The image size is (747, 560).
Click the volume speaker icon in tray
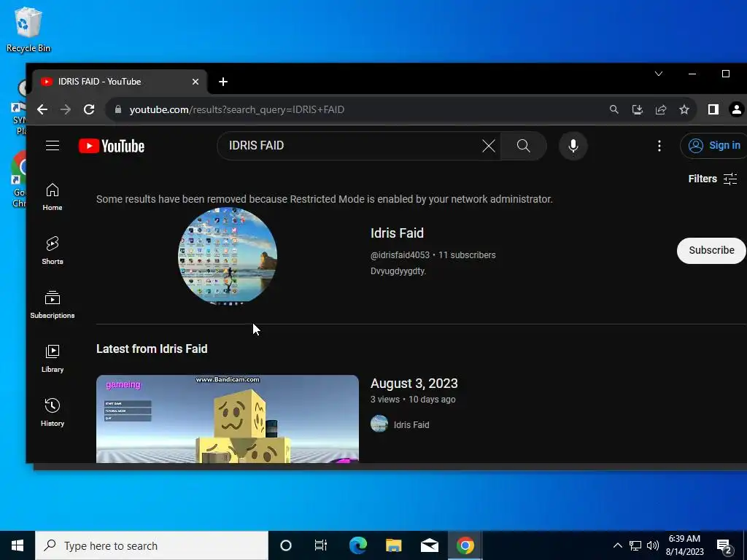pyautogui.click(x=653, y=545)
